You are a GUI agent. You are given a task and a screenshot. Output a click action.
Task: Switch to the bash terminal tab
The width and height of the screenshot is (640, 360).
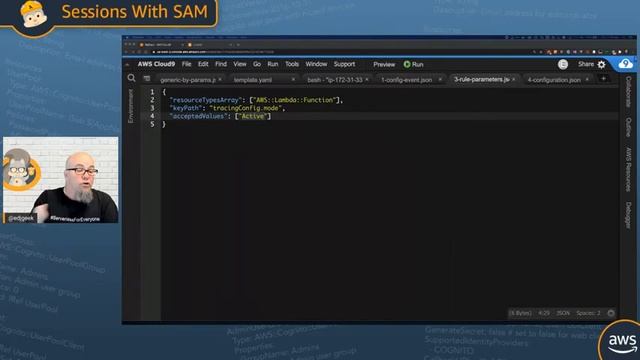(x=335, y=80)
